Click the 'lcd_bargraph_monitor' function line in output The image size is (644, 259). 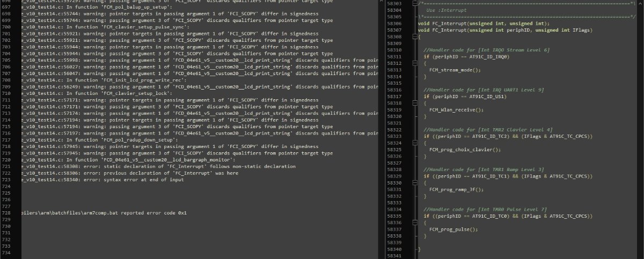pos(128,160)
